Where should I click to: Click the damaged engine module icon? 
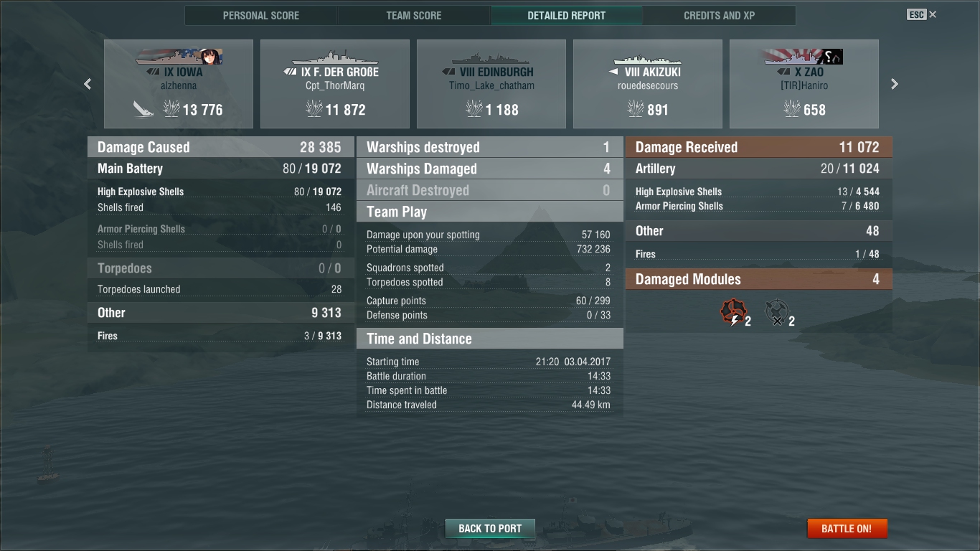(x=732, y=313)
